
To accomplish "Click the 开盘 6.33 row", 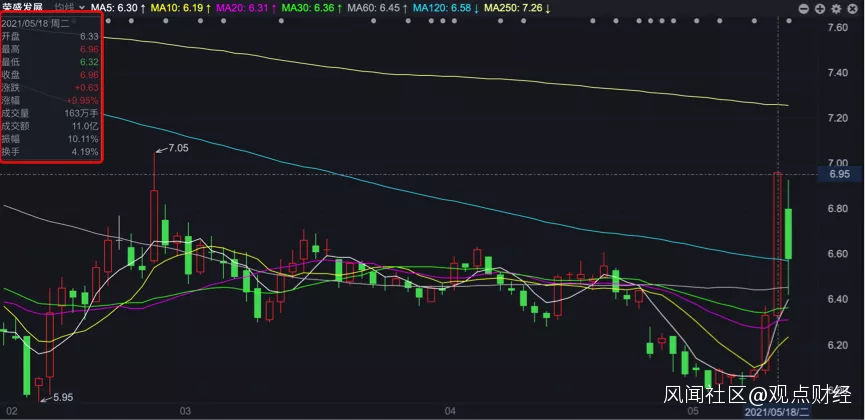I will tap(51, 36).
